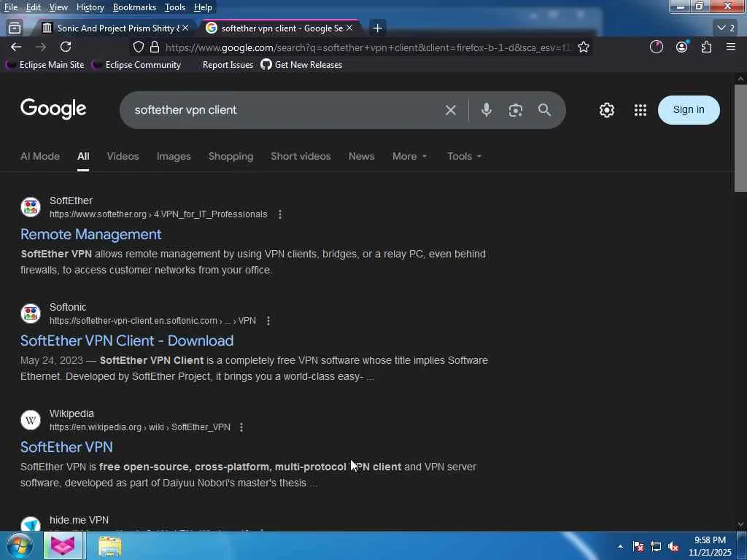
Task: List all tabs dropdown
Action: [x=726, y=28]
